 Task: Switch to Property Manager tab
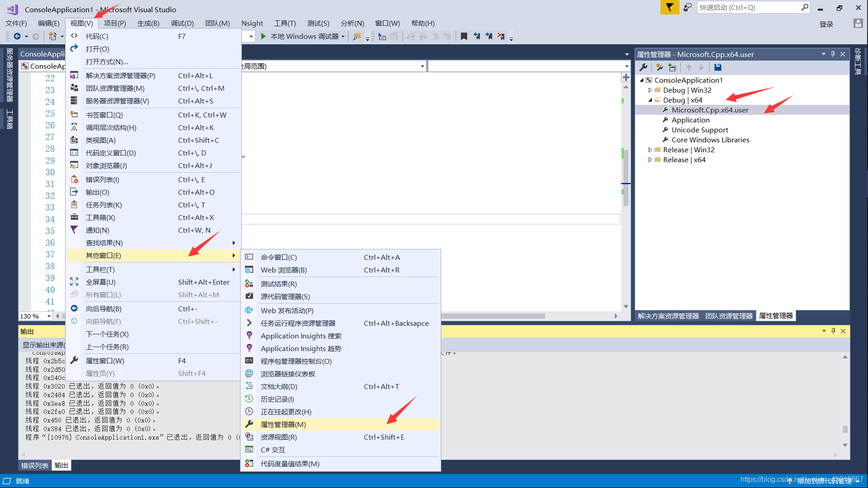coord(776,316)
